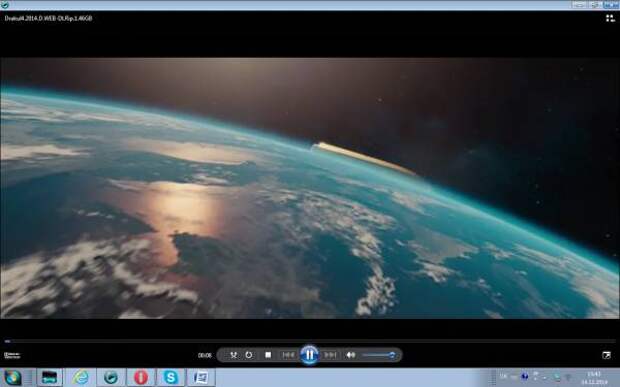
Task: Open the Opera browser taskbar icon
Action: (x=141, y=378)
